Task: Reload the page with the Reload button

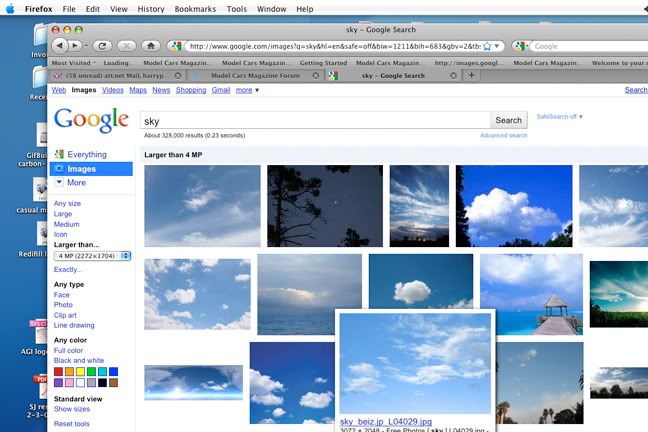Action: [x=102, y=45]
